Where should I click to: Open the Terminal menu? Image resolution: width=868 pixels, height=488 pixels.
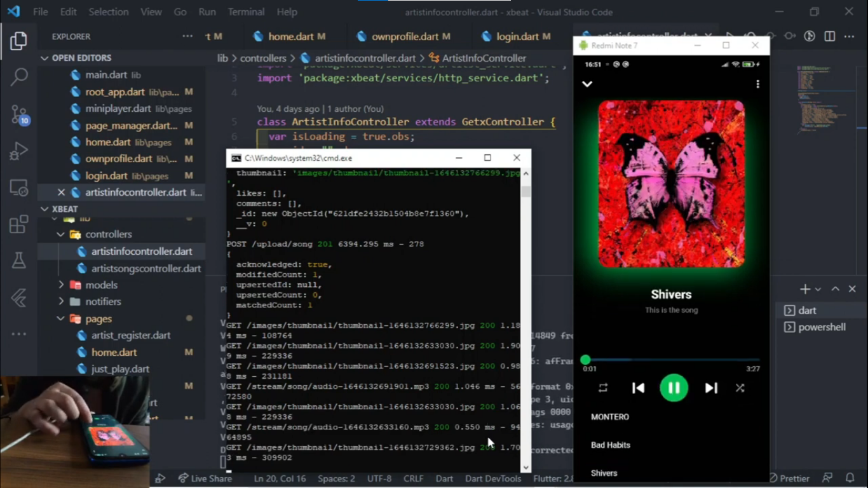coord(246,11)
